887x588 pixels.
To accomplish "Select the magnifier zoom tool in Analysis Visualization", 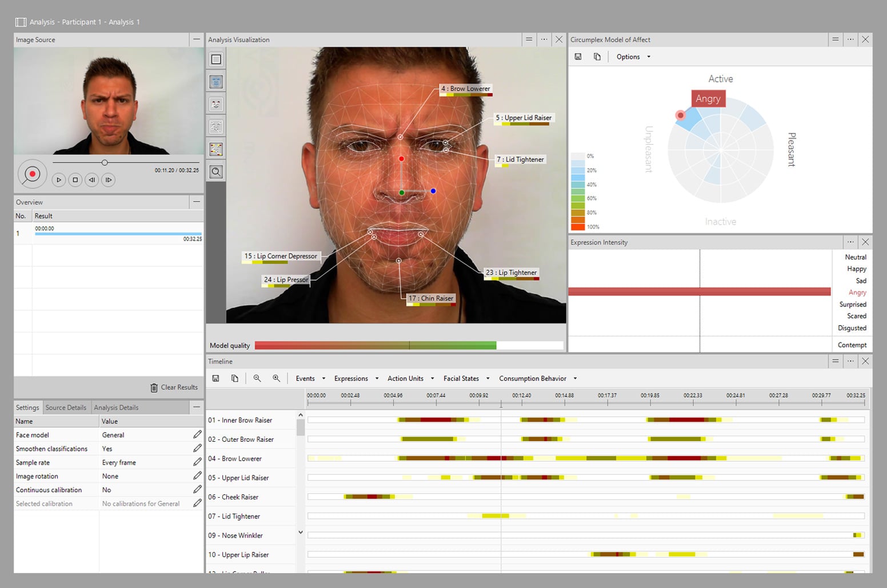I will [215, 170].
